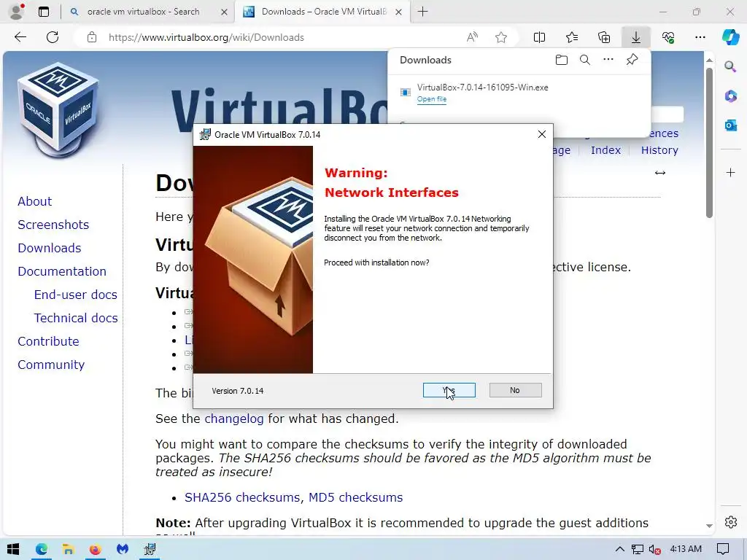Open End-user docs link

click(x=75, y=295)
